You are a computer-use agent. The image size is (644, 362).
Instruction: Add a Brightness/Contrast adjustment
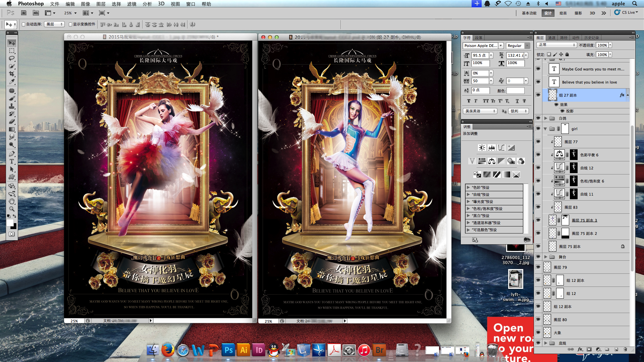(482, 148)
